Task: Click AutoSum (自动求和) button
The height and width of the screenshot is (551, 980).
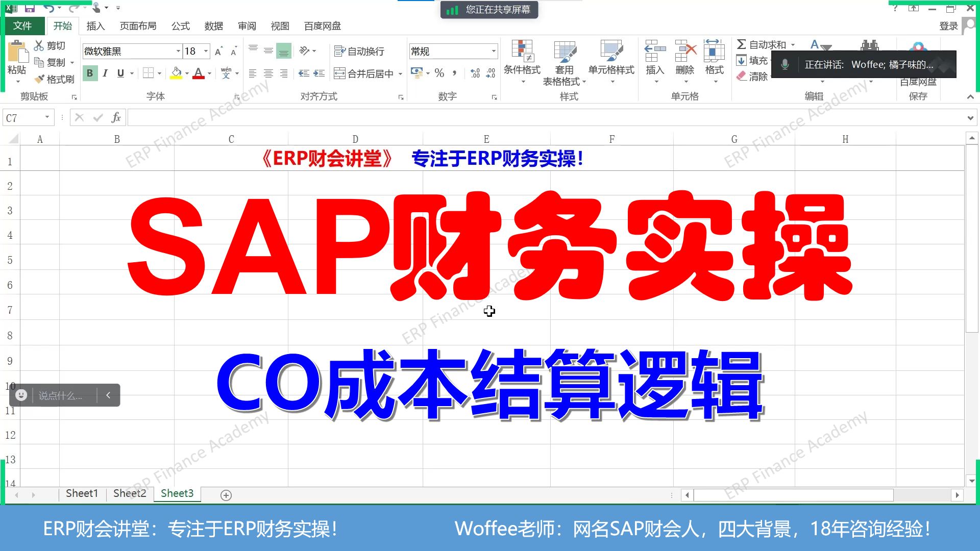Action: [x=762, y=45]
